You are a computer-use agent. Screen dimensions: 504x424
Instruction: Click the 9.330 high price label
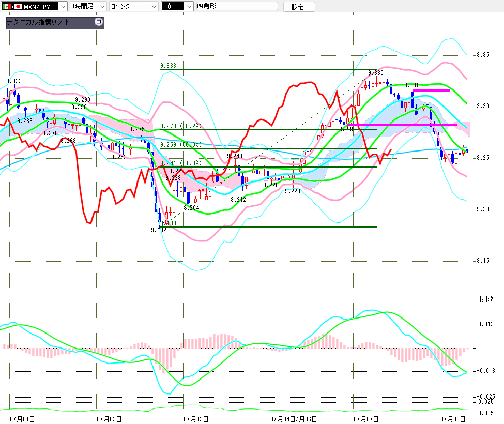click(x=375, y=73)
